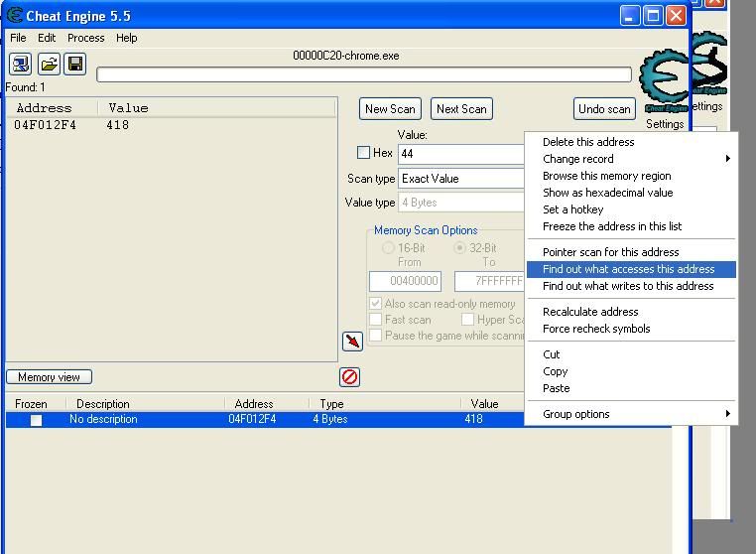Screen dimensions: 756x554
Task: Choose Freeze the address in this list
Action: coord(632,226)
